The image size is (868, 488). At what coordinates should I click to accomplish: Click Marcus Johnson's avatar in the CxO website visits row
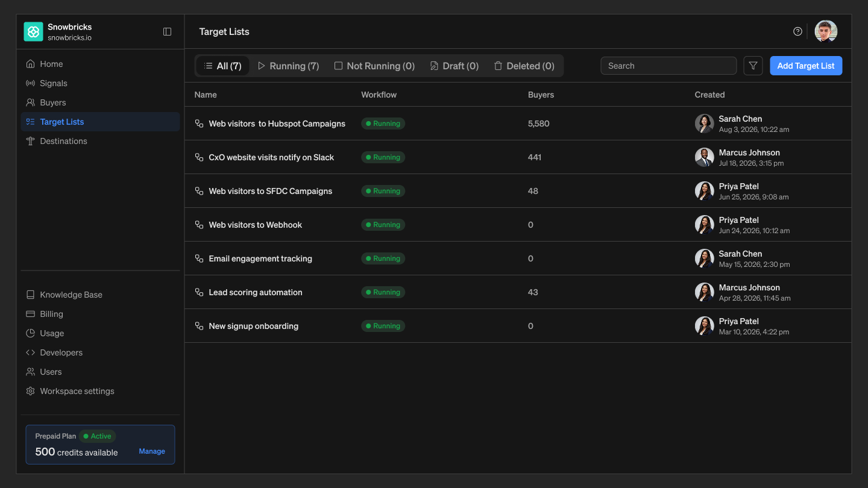[x=704, y=157]
